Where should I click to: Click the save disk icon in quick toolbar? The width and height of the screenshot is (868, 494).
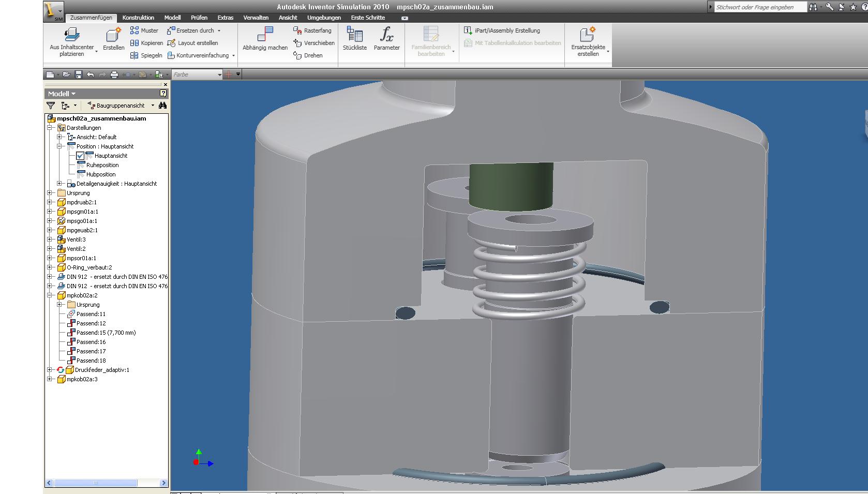tap(79, 74)
